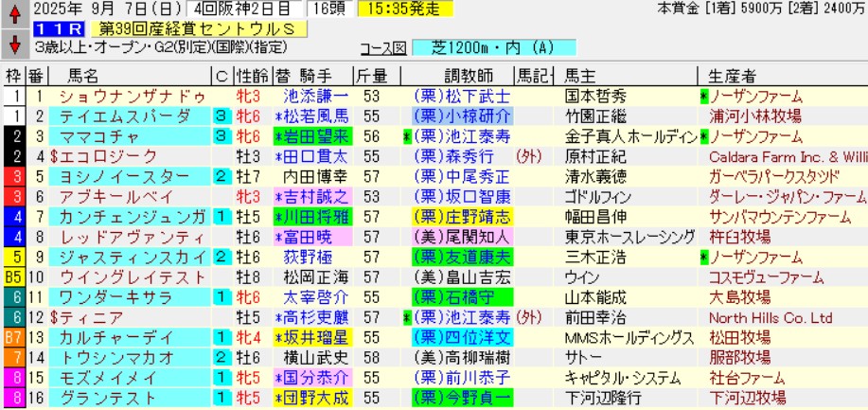
Task: Click the B5 frame mark for ウイングレイテスト
Action: point(13,277)
